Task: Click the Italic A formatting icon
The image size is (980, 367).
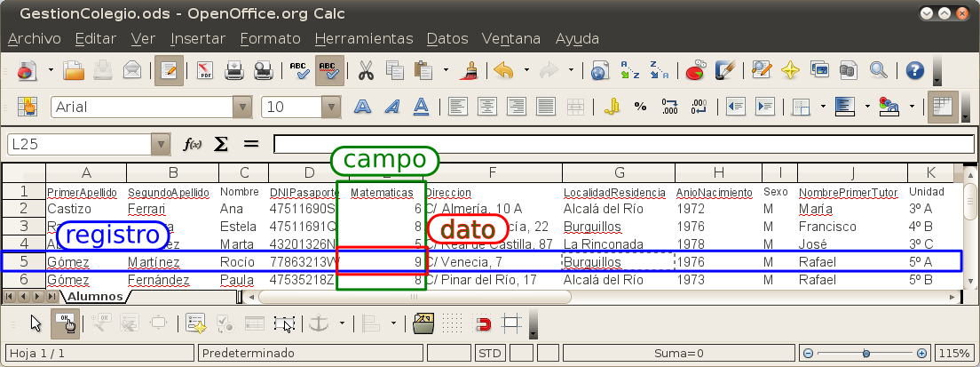Action: tap(391, 107)
